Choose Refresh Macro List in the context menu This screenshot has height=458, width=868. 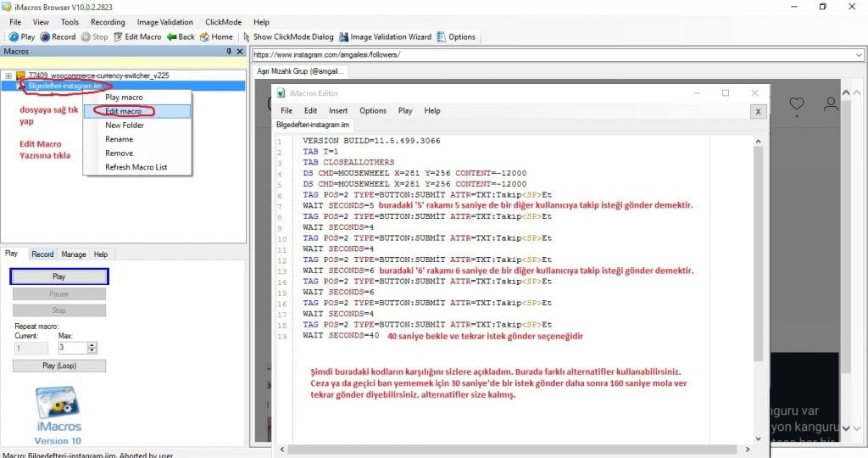click(x=137, y=167)
